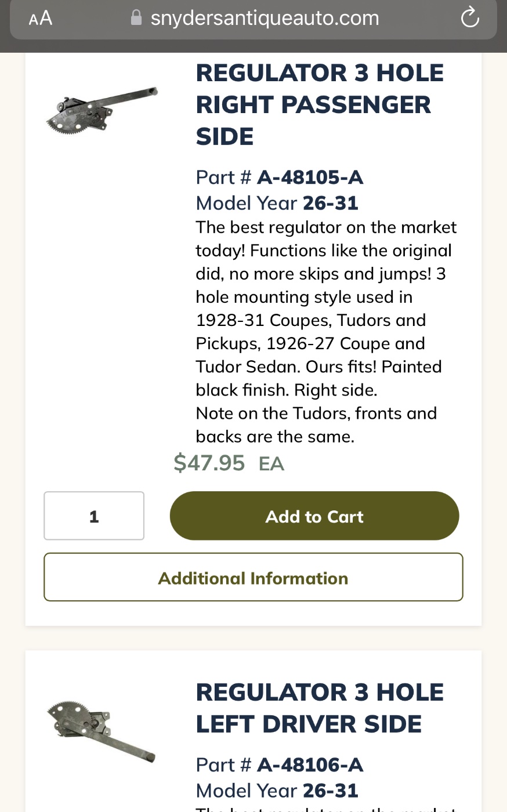Screen dimensions: 507x812
Task: Open the left driver regulator image
Action: (x=102, y=730)
